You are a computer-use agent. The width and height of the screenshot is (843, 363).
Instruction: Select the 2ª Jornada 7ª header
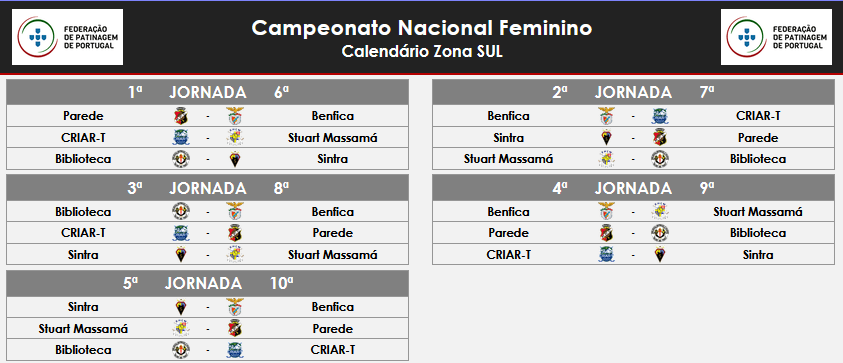pyautogui.click(x=633, y=92)
